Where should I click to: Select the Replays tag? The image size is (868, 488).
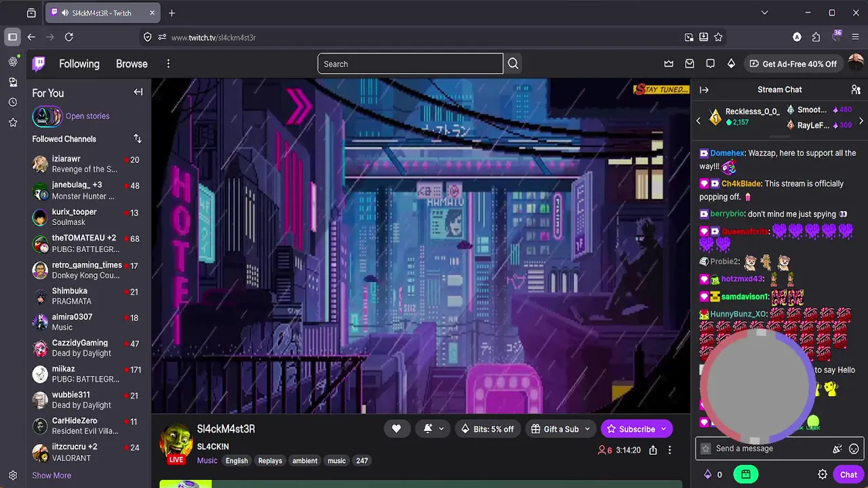click(270, 461)
